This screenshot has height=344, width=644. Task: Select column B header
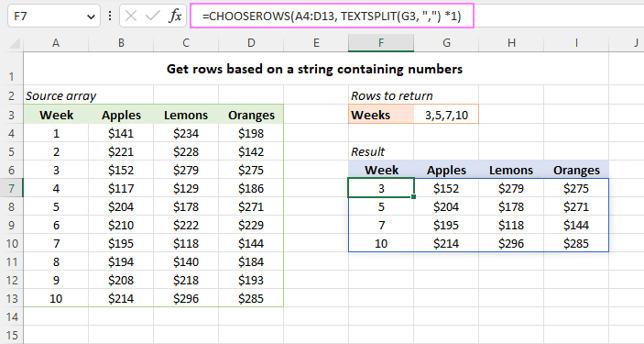point(121,42)
